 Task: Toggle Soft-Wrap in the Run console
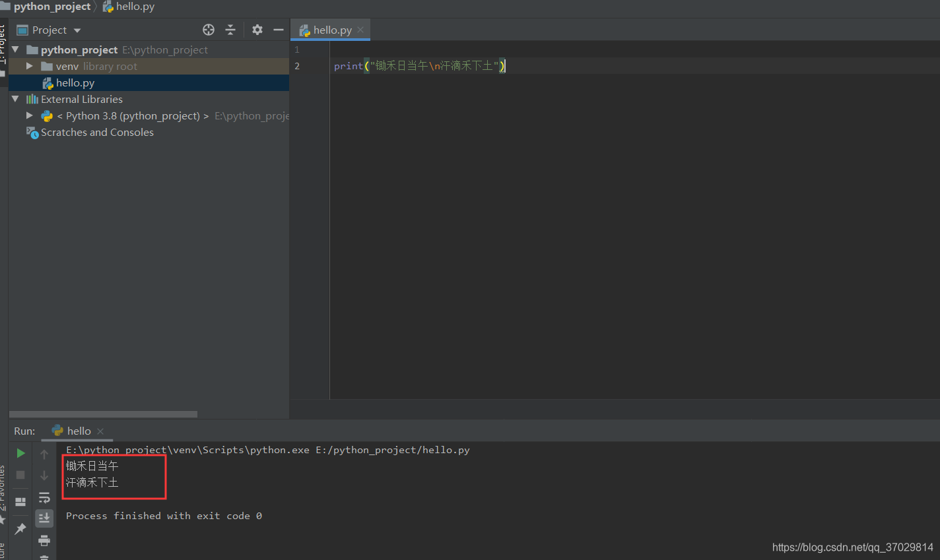click(44, 497)
